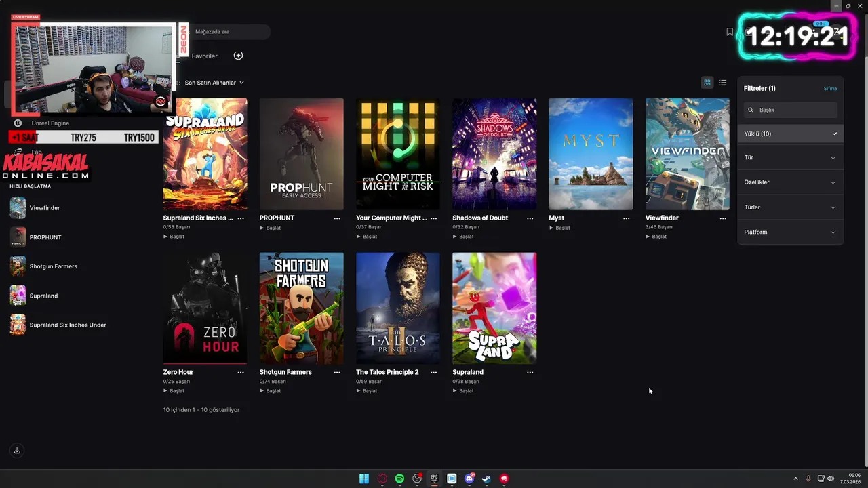Open Steam from the taskbar
868x488 pixels.
[487, 479]
